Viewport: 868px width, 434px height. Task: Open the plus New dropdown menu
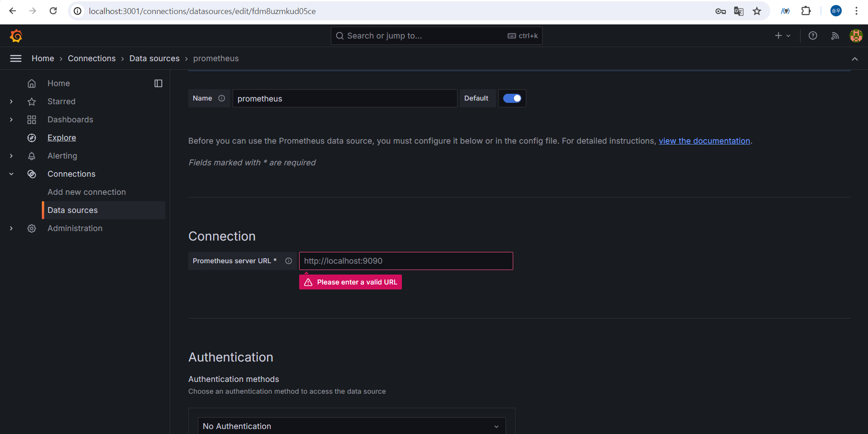pos(782,36)
